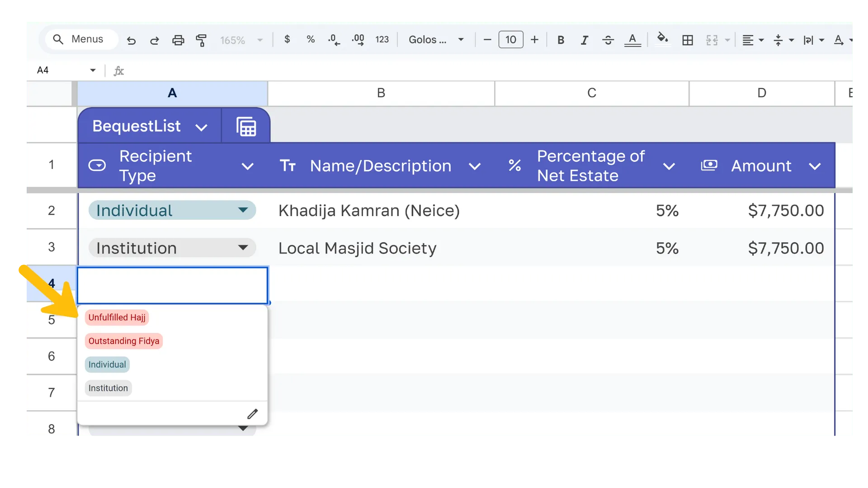This screenshot has width=868, height=488.
Task: Open the Menus search box
Action: [x=81, y=39]
